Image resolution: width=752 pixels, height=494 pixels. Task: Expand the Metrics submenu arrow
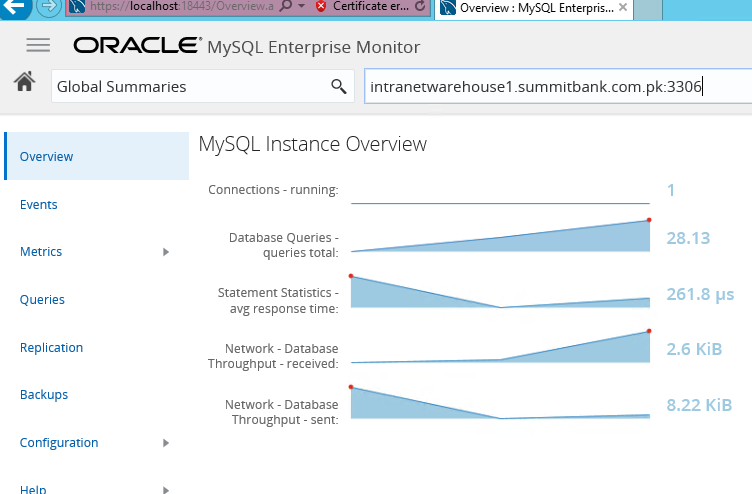point(166,252)
